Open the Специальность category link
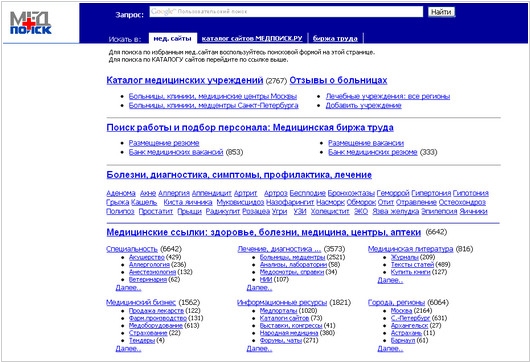 (x=132, y=249)
